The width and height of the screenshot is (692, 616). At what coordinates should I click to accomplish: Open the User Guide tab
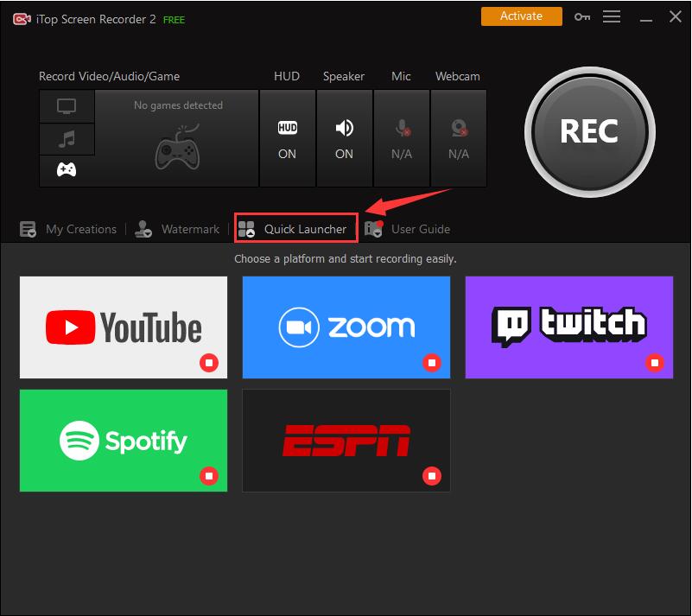[x=409, y=229]
